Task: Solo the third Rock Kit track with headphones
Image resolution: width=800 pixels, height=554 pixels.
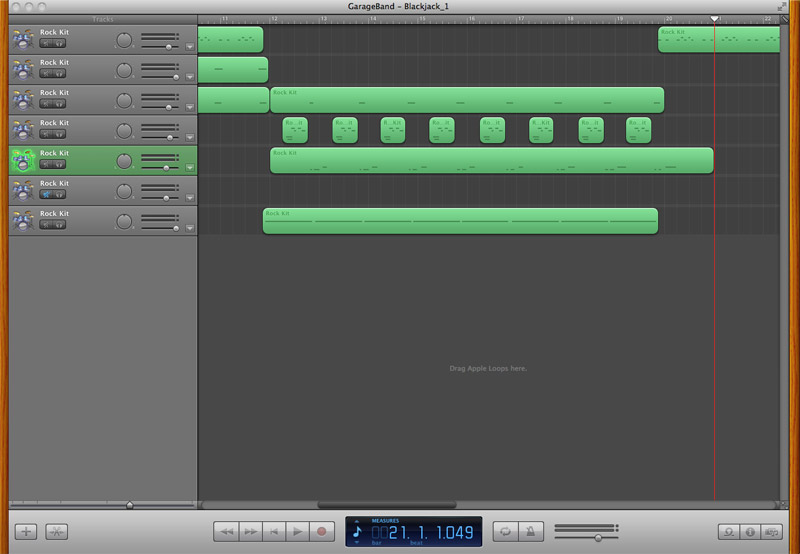Action: point(59,104)
